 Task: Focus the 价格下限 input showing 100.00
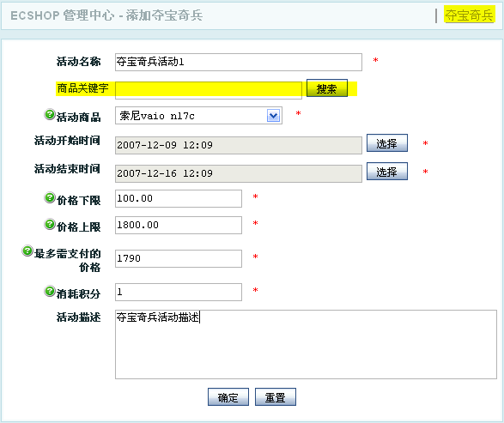point(179,198)
